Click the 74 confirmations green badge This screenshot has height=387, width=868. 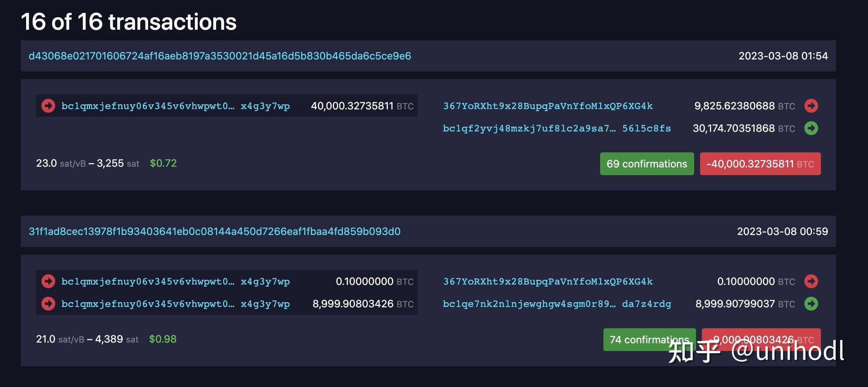[649, 340]
